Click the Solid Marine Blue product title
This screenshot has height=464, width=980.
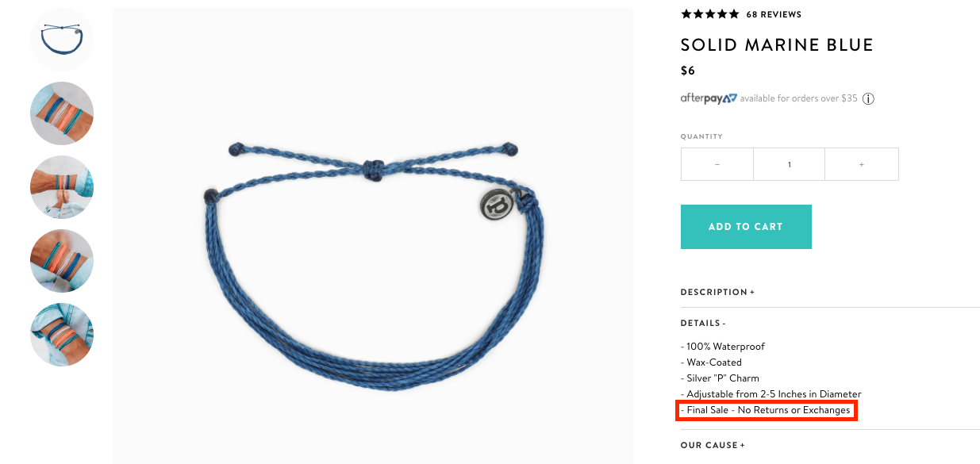click(777, 45)
